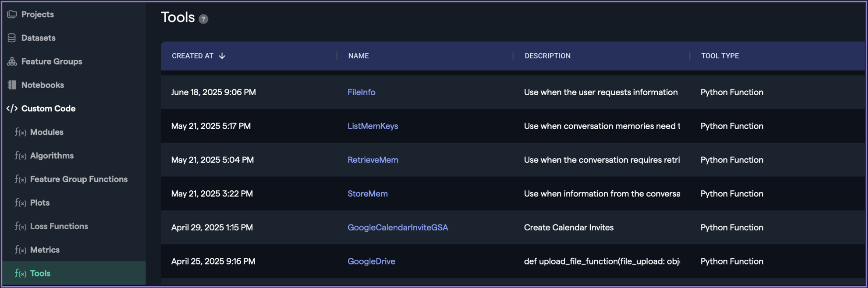Select the GoogleDrive table row description

601,262
